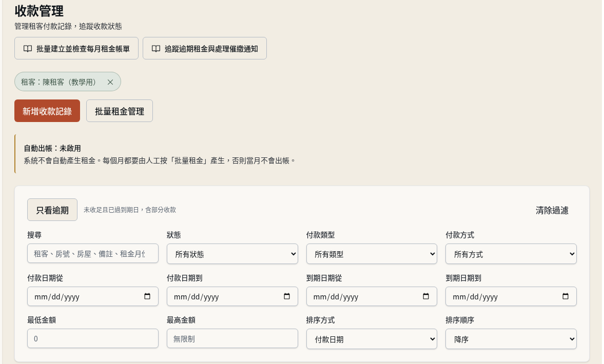The height and width of the screenshot is (364, 604).
Task: Click the 付款日期到 date field
Action: [x=232, y=296]
